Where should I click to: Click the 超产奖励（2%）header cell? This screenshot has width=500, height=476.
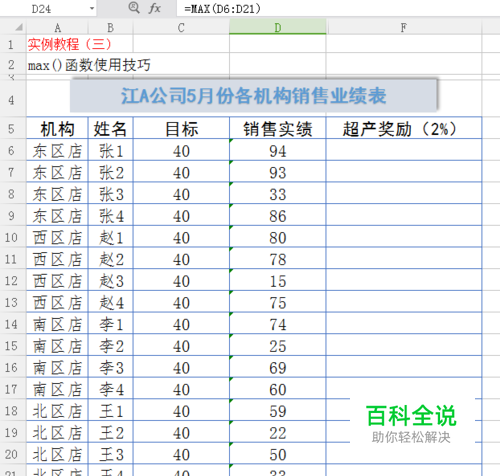click(x=404, y=128)
